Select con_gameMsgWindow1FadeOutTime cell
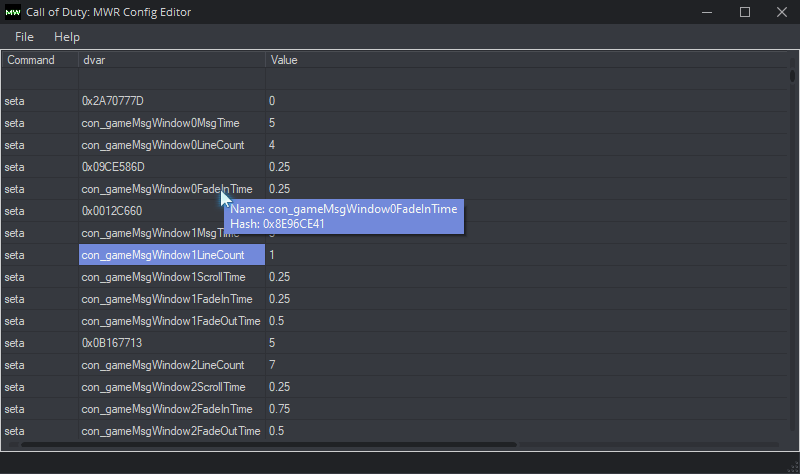Viewport: 800px width, 474px height. click(172, 321)
